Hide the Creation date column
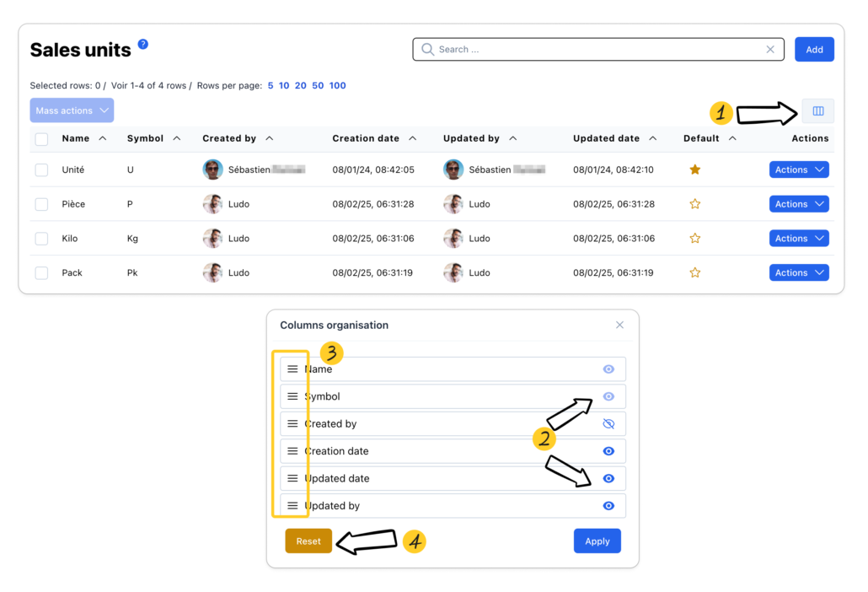Screen dimensions: 868x592 608,451
